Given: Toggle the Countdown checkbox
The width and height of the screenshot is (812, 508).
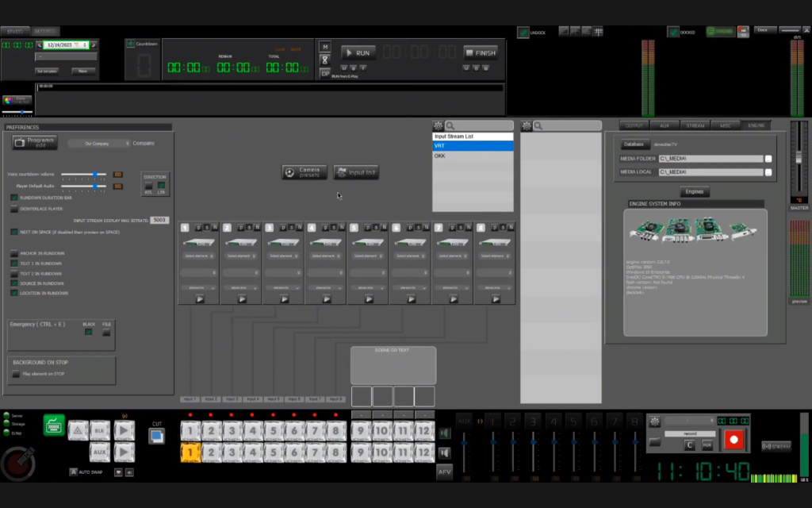Looking at the screenshot, I should pos(131,44).
